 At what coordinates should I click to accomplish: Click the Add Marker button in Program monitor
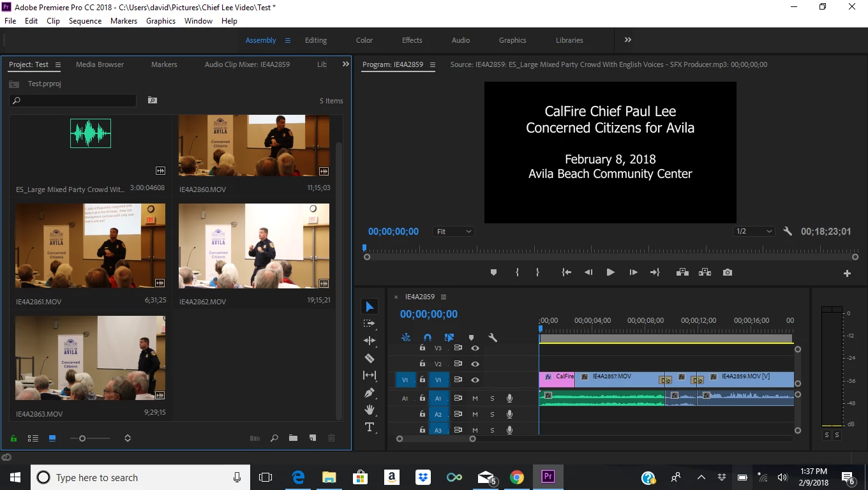493,272
